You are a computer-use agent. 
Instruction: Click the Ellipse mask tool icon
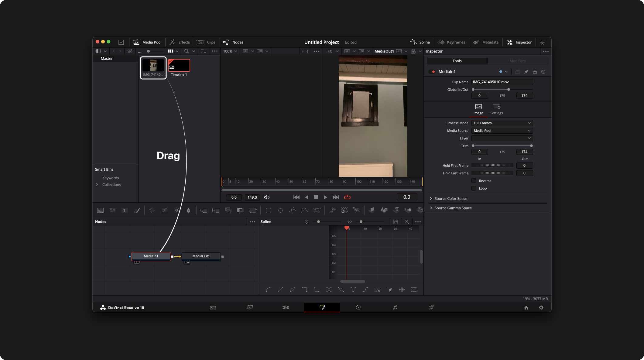pyautogui.click(x=280, y=210)
